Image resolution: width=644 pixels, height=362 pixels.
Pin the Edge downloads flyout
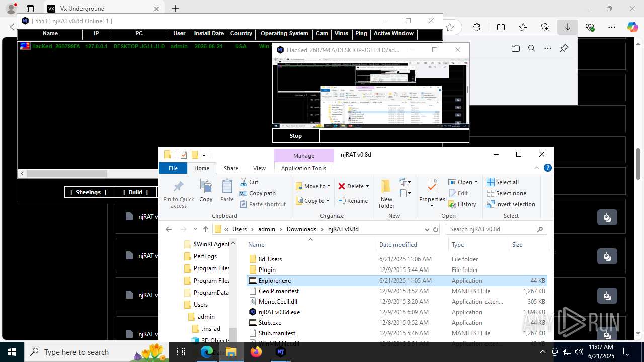564,48
